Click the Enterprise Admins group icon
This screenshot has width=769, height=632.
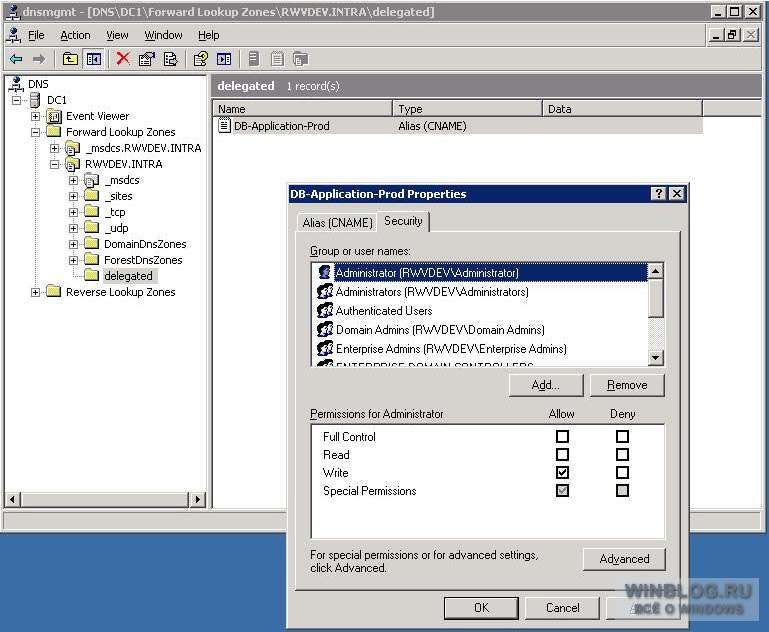tap(325, 349)
